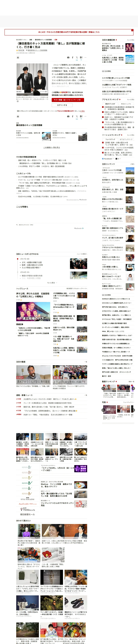Open 料博クラファンの波紋 previous article link
This screenshot has width=138, height=644.
pos(28,134)
